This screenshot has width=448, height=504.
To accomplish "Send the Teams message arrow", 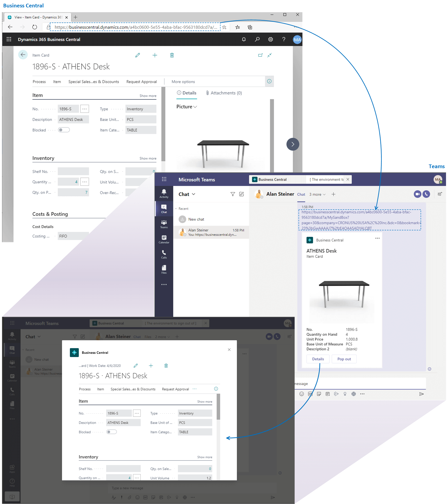I will click(x=422, y=394).
